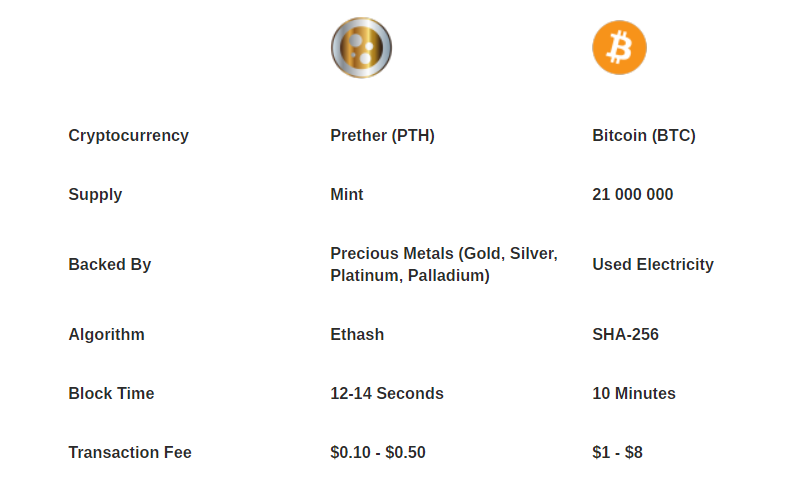
Task: Select the Algorithm row label
Action: point(107,335)
